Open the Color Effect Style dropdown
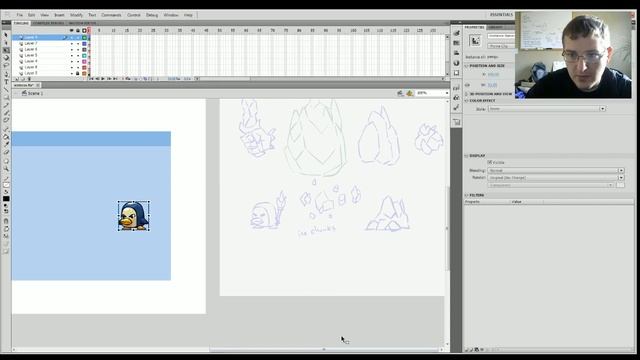 (x=547, y=109)
